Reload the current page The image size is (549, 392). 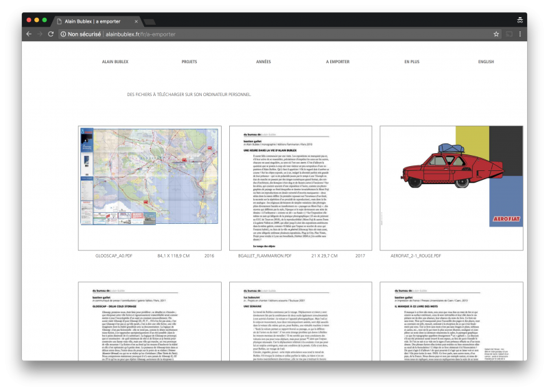(51, 34)
